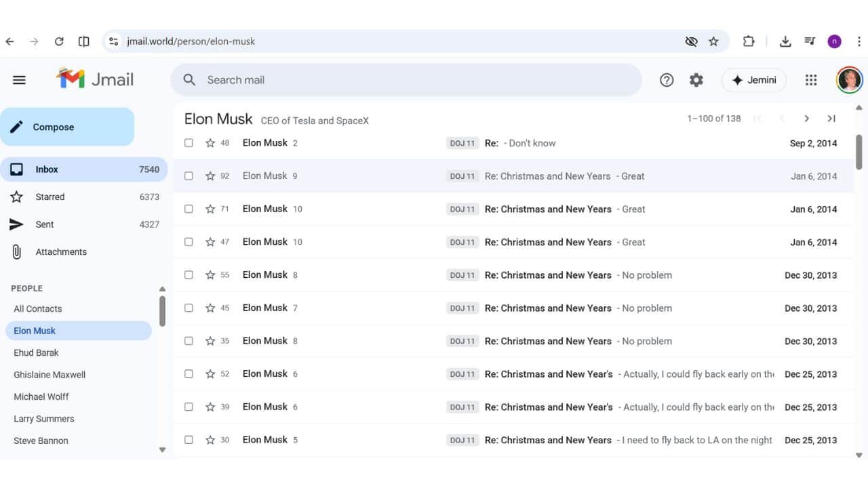868x488 pixels.
Task: Open the Starred folder
Action: click(x=50, y=197)
